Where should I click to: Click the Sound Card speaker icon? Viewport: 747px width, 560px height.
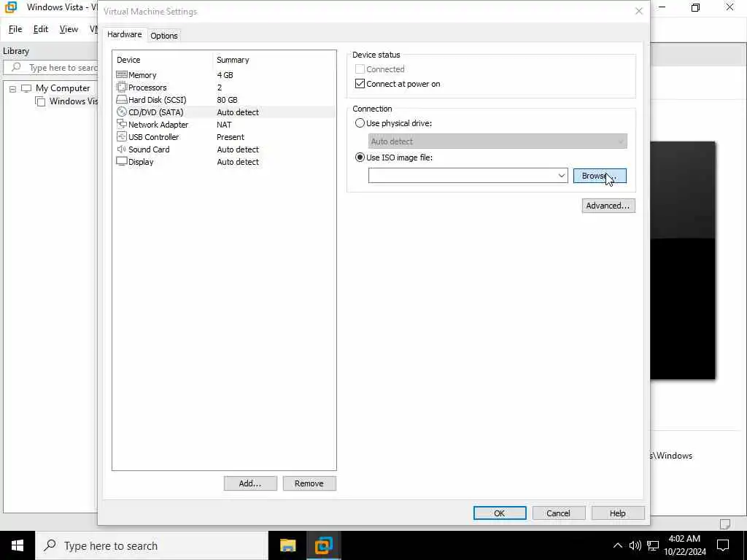click(x=122, y=149)
